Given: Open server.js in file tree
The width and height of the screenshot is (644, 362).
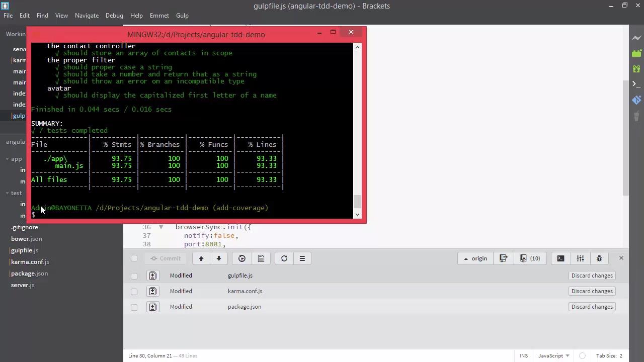Looking at the screenshot, I should point(23,285).
